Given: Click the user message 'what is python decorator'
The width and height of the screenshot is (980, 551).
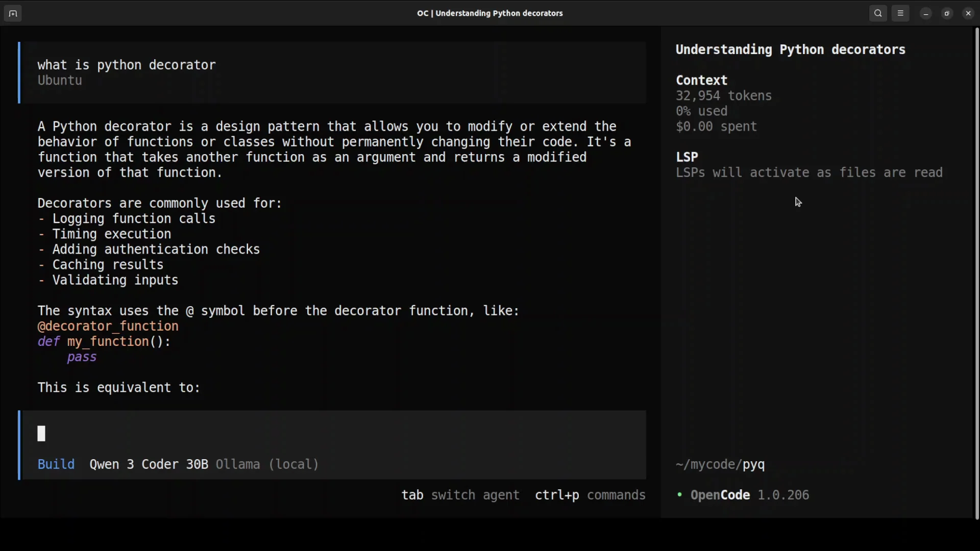Looking at the screenshot, I should coord(127,65).
